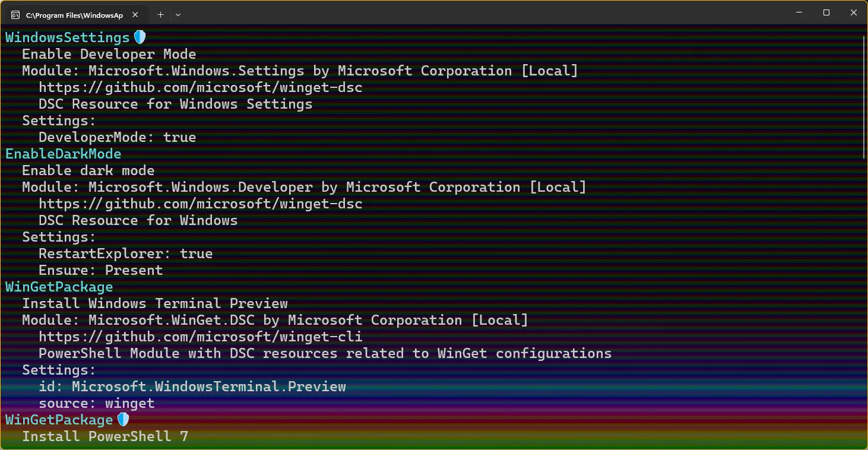
Task: Expand the new tab profile dropdown
Action: [178, 14]
